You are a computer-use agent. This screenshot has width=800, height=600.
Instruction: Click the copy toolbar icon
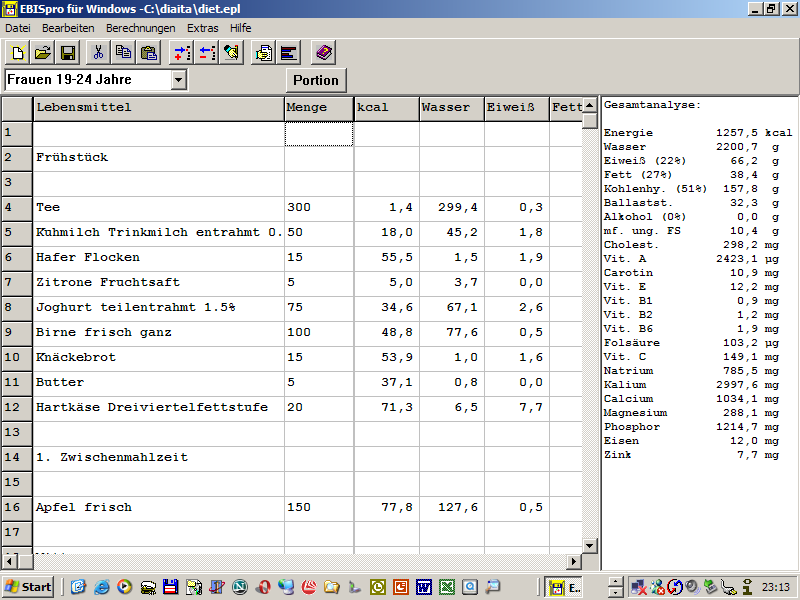tap(123, 52)
